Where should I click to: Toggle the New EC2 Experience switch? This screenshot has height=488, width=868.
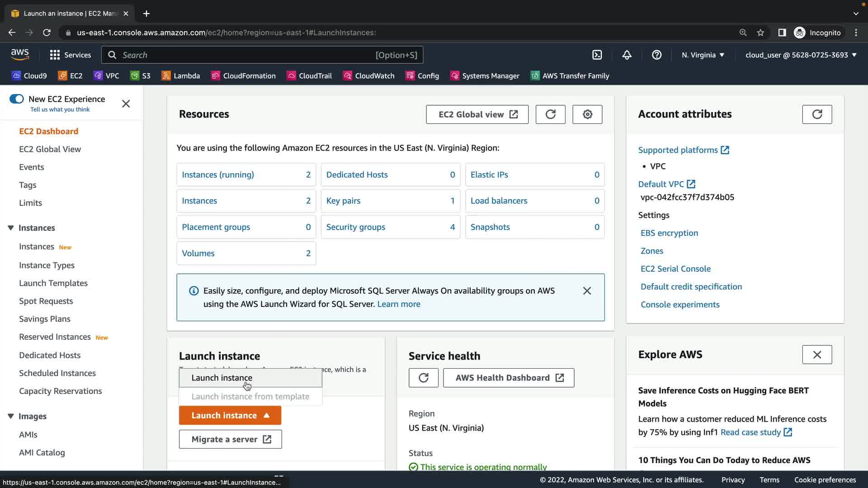17,99
